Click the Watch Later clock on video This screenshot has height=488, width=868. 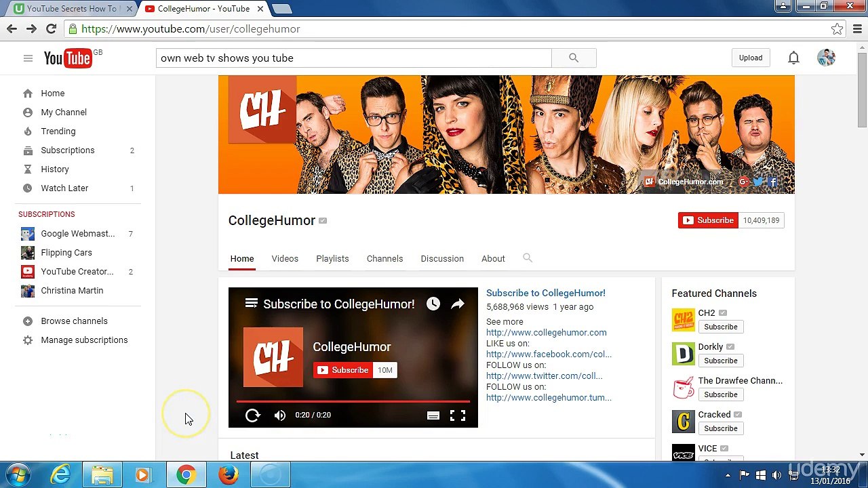coord(433,304)
